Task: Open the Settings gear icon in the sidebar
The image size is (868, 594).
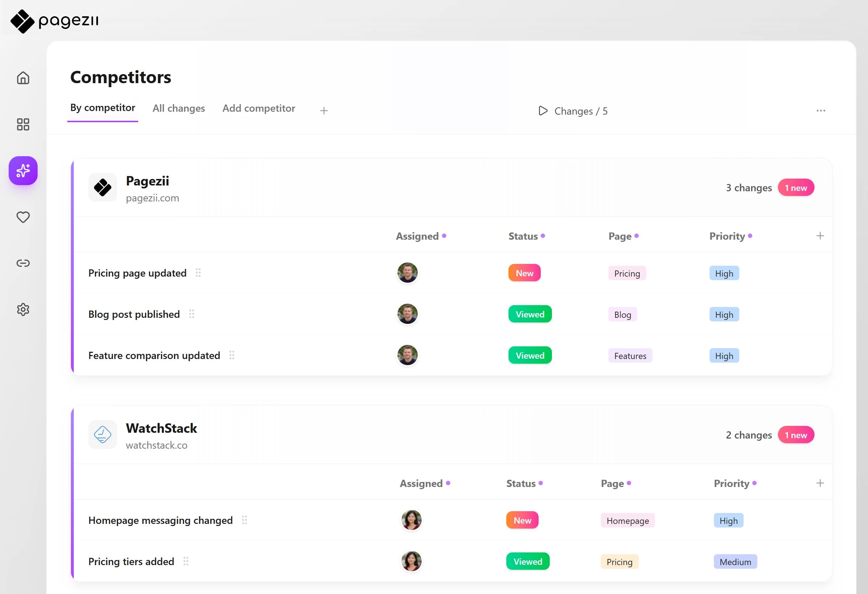Action: tap(23, 309)
